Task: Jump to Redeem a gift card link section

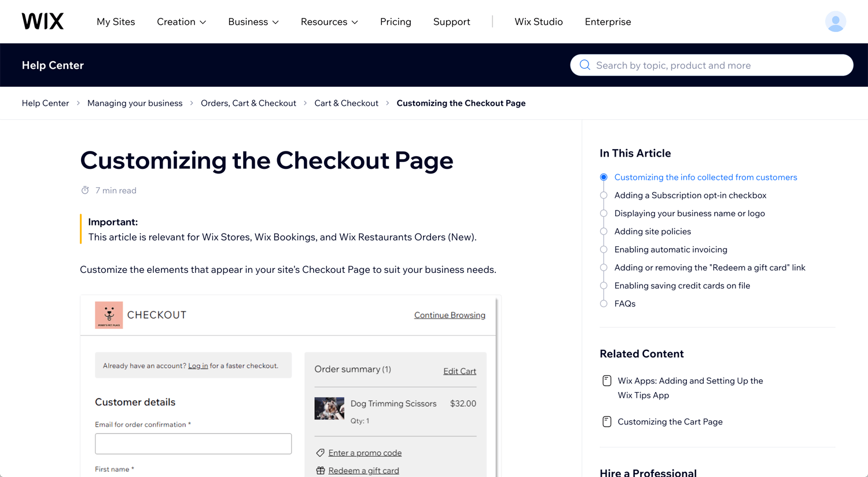Action: (710, 268)
